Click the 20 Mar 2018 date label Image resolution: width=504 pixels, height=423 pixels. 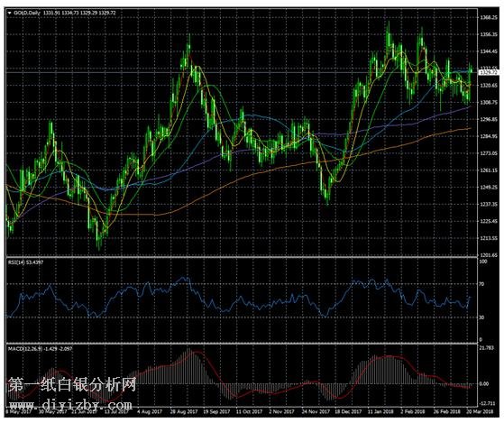[480, 412]
